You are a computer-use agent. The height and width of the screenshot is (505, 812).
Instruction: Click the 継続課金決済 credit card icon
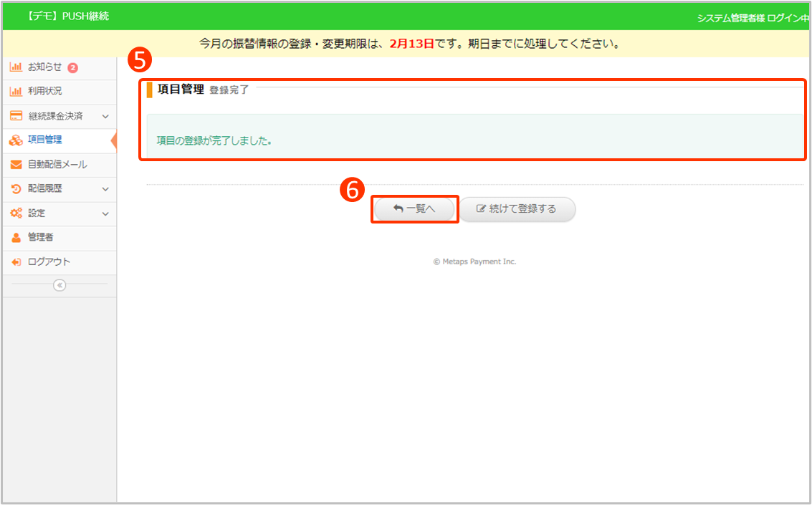pos(16,116)
